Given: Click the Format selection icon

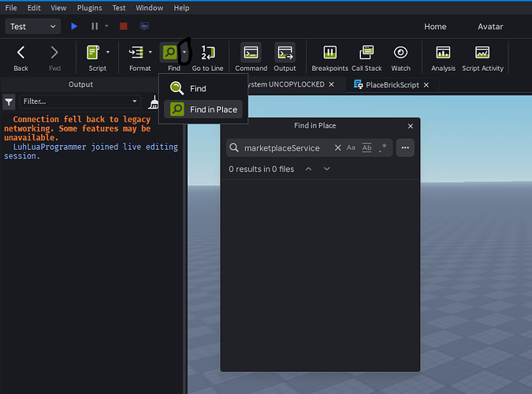Looking at the screenshot, I should (x=136, y=53).
